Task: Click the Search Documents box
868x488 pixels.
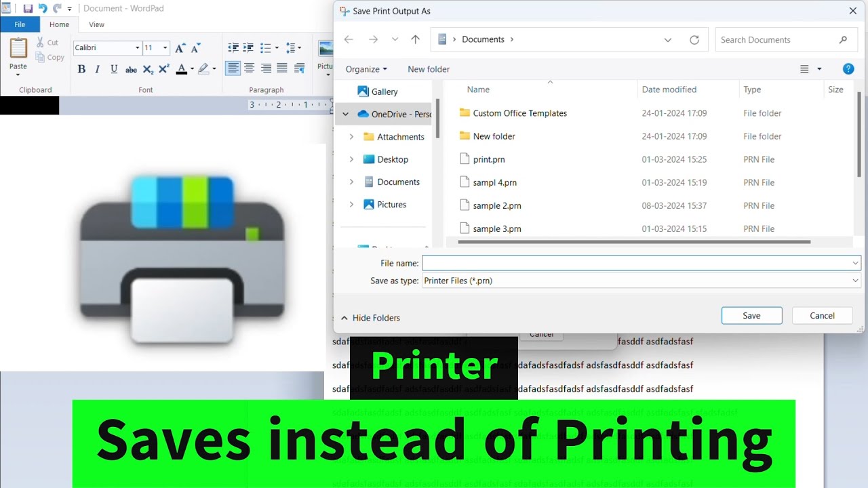Action: (786, 40)
